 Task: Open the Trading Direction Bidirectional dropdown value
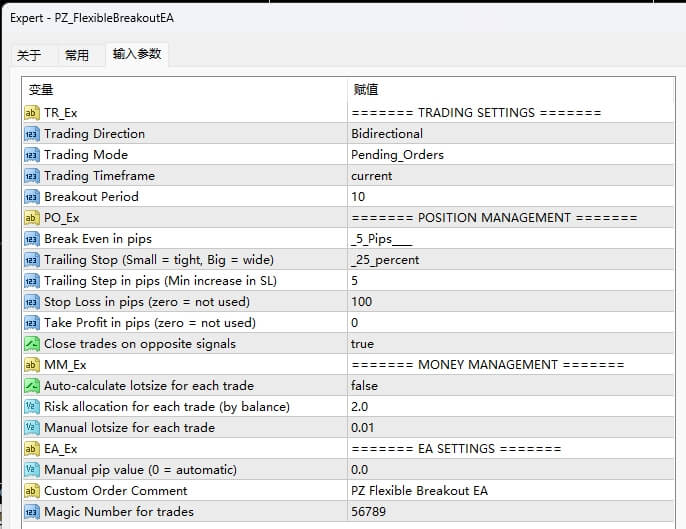[x=387, y=134]
